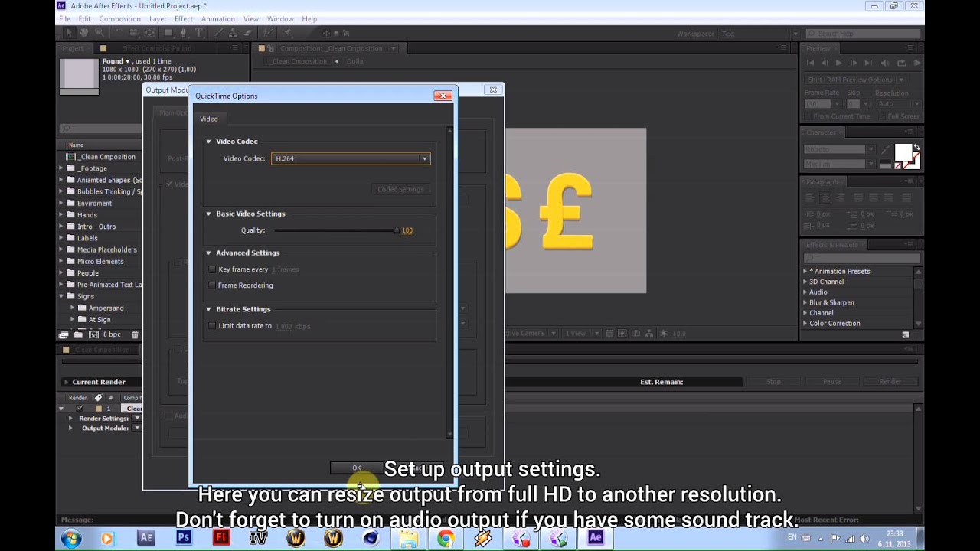Open Flash from the taskbar
The image size is (980, 551).
(220, 538)
